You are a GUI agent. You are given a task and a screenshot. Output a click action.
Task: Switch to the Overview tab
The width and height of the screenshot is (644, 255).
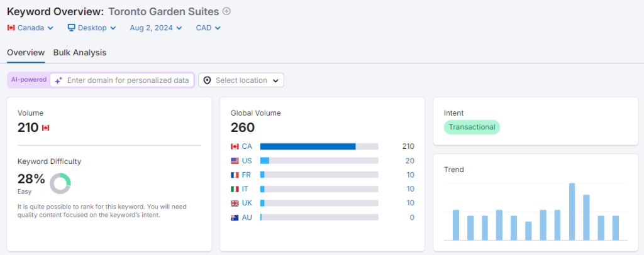coord(26,53)
